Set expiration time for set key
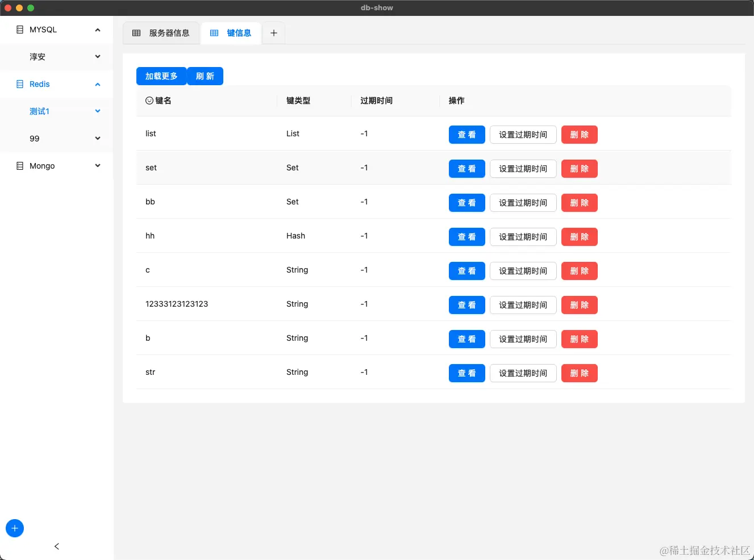This screenshot has width=754, height=560. tap(523, 169)
